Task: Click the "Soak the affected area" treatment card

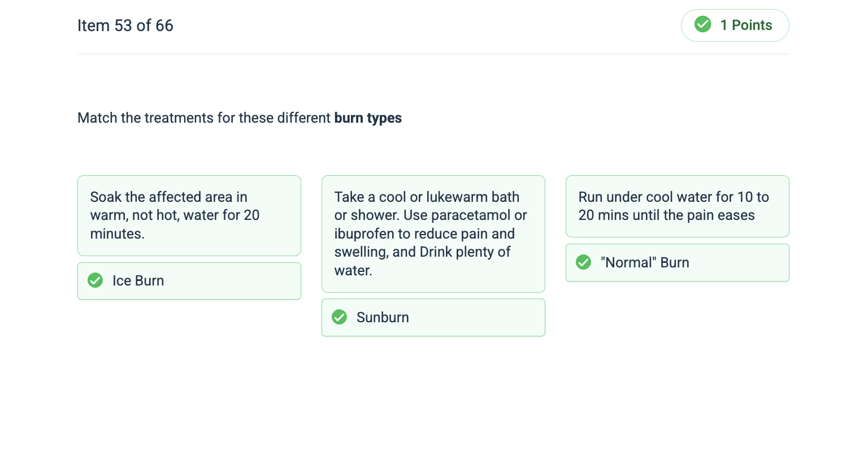Action: pos(189,215)
